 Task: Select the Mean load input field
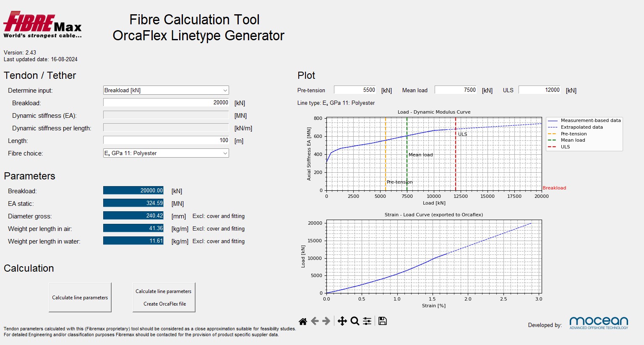[x=456, y=90]
